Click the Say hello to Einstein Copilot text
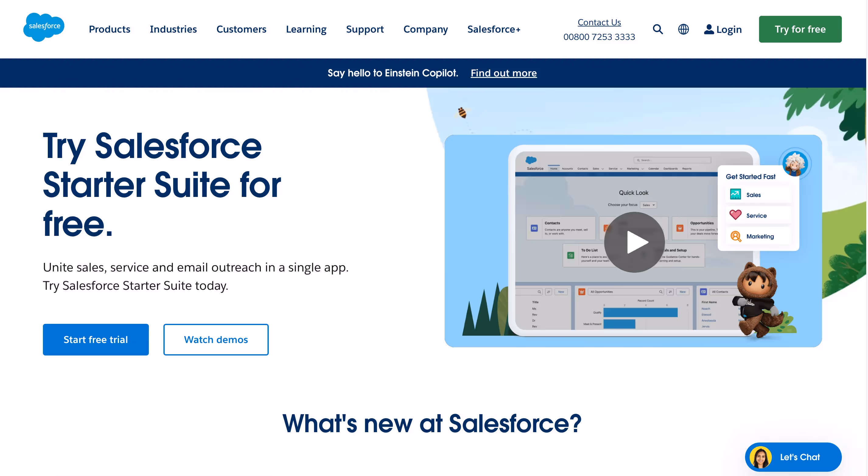This screenshot has height=476, width=868. (393, 73)
